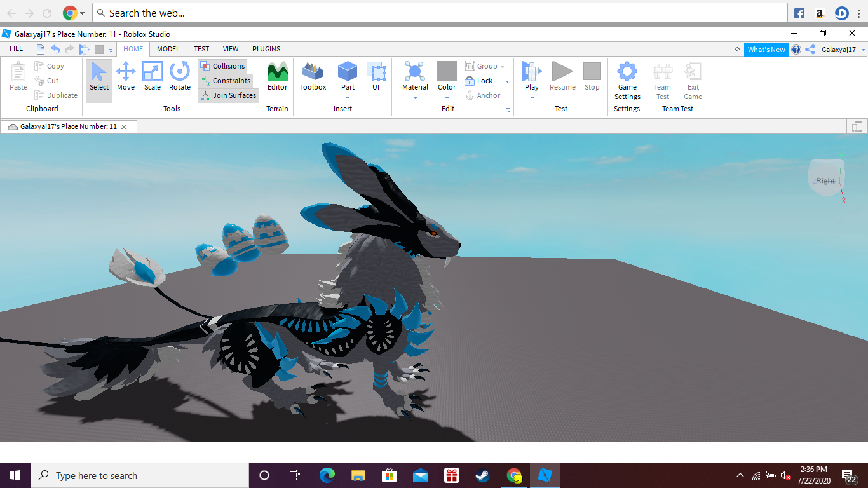Click the quick access Stop square
The height and width of the screenshot is (488, 868).
click(x=99, y=49)
